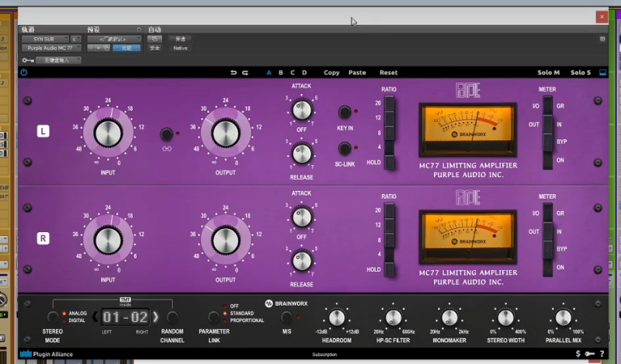Click the STEREO WIDTH knob
The height and width of the screenshot is (364, 621).
point(506,317)
